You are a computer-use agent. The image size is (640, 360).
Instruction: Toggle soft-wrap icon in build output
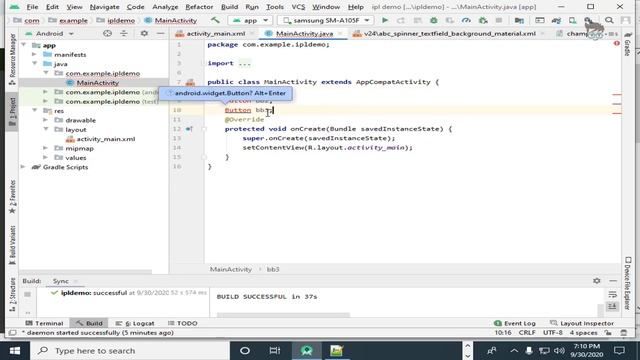(612, 295)
